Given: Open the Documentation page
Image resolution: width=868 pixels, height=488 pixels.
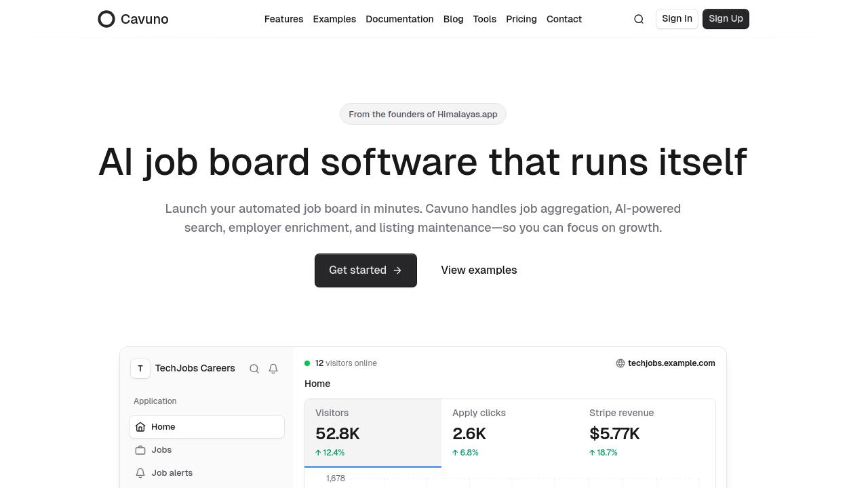Looking at the screenshot, I should [399, 19].
